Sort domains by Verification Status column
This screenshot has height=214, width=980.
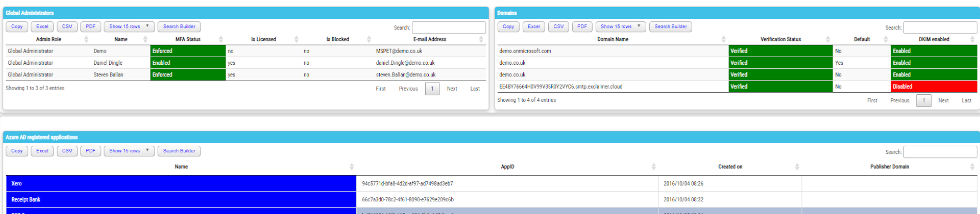point(780,39)
